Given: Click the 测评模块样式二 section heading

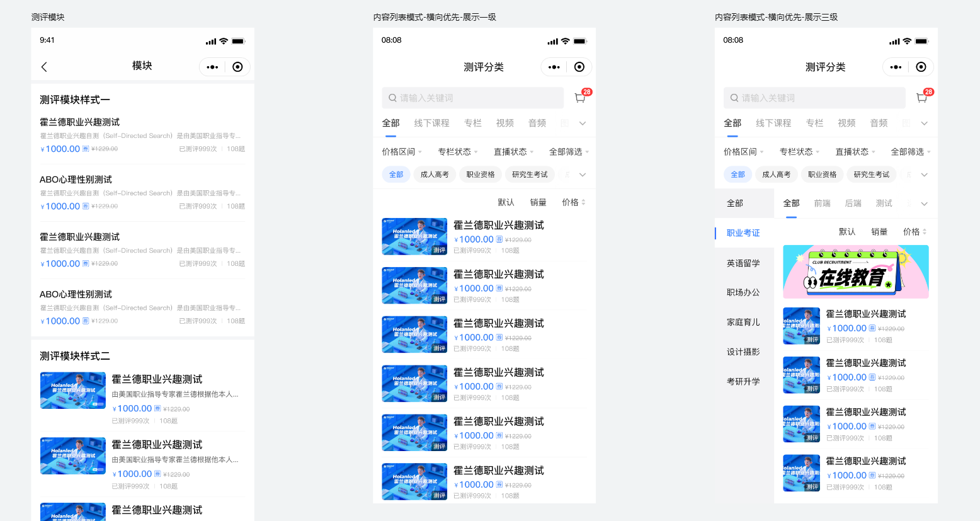Looking at the screenshot, I should 75,356.
